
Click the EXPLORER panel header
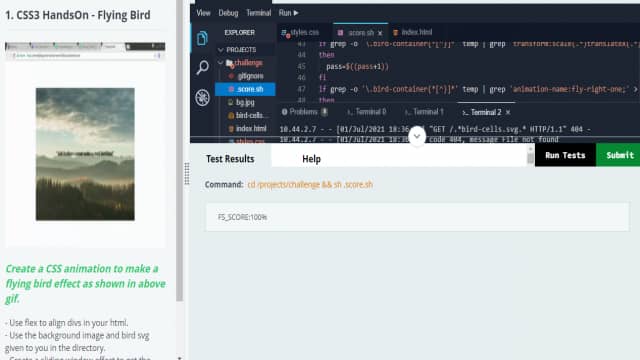(x=240, y=32)
